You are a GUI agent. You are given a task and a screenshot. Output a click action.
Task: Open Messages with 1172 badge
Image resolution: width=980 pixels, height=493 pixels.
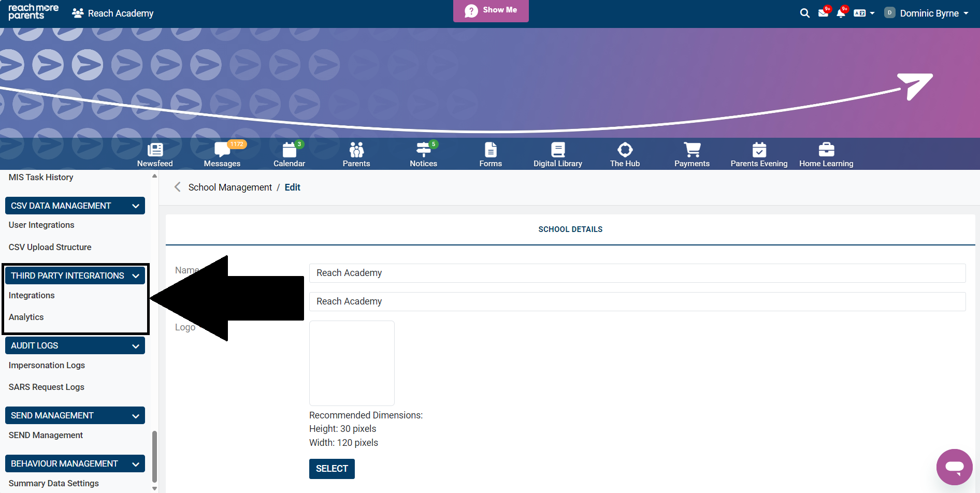pos(222,150)
